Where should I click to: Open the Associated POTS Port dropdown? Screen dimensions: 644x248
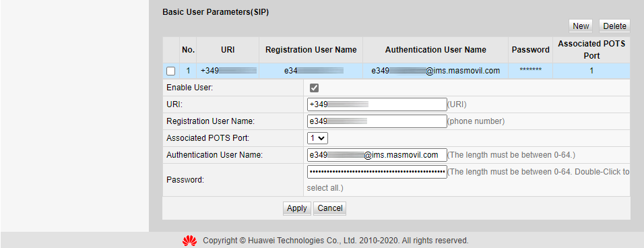click(317, 138)
